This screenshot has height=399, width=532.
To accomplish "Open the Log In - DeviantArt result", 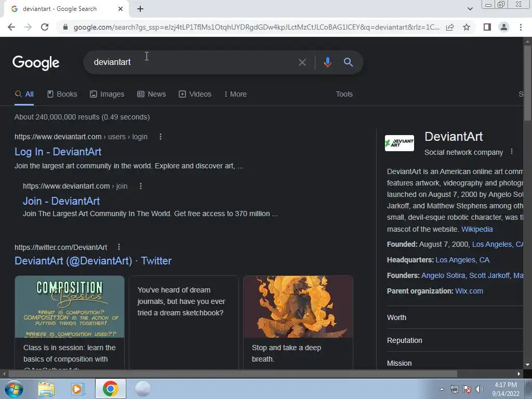I will (58, 152).
